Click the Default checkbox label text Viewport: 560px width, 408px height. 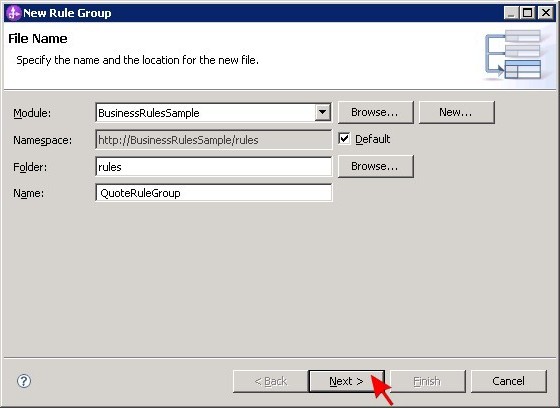372,139
